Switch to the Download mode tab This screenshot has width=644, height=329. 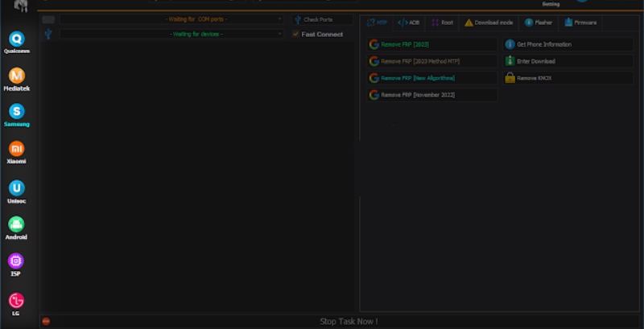tap(489, 23)
